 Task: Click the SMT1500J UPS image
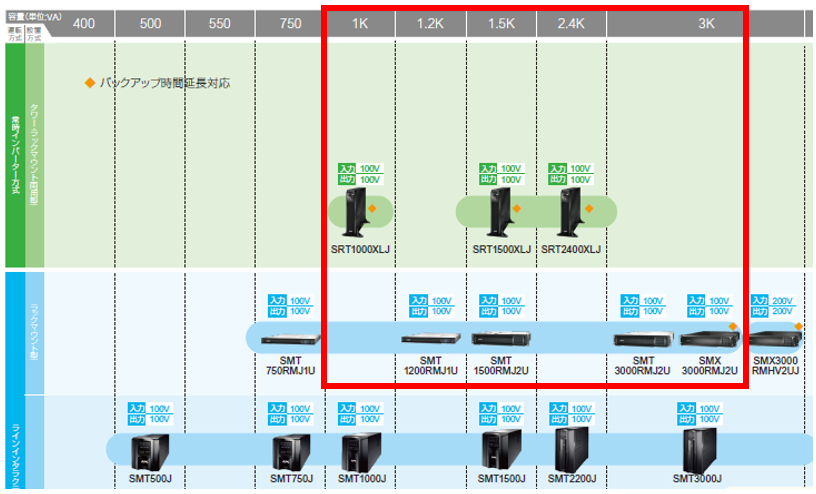pos(502,451)
